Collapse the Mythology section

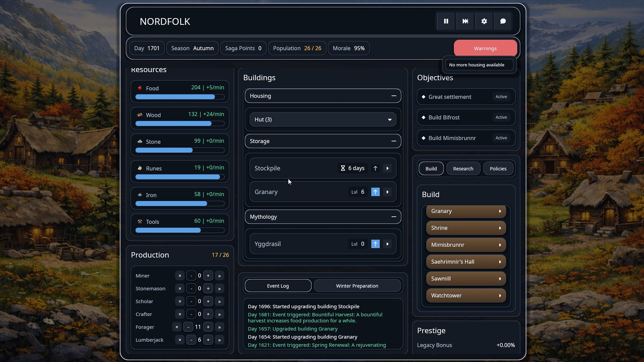tap(323, 217)
